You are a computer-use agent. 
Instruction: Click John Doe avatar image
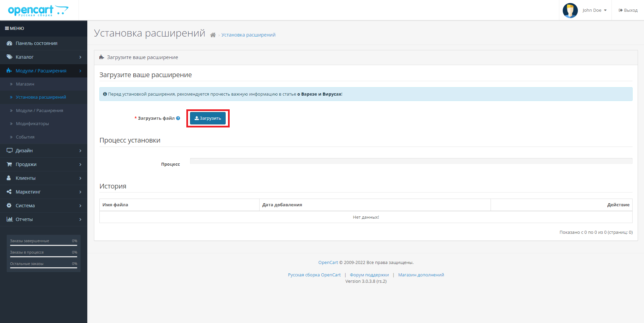tap(570, 10)
